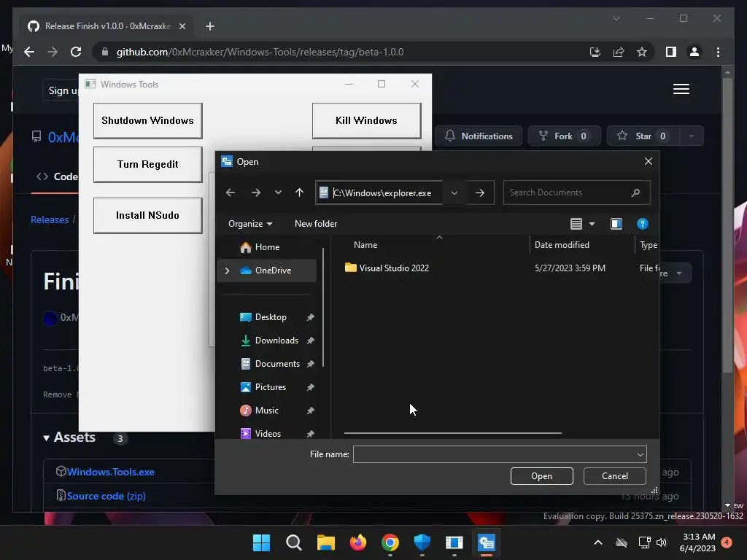747x560 pixels.
Task: Open Chrome share page icon
Action: tap(619, 52)
